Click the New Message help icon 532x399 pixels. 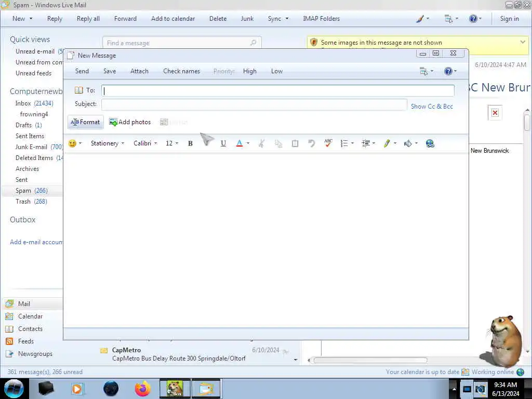pyautogui.click(x=448, y=71)
